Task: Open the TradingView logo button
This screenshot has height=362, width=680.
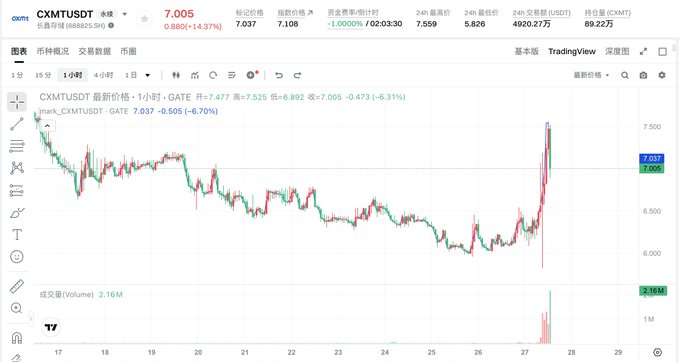Action: (x=51, y=327)
